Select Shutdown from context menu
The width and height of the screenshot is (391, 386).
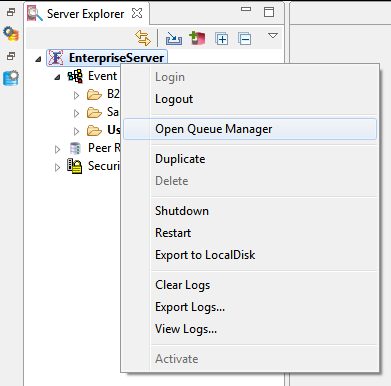coord(182,211)
